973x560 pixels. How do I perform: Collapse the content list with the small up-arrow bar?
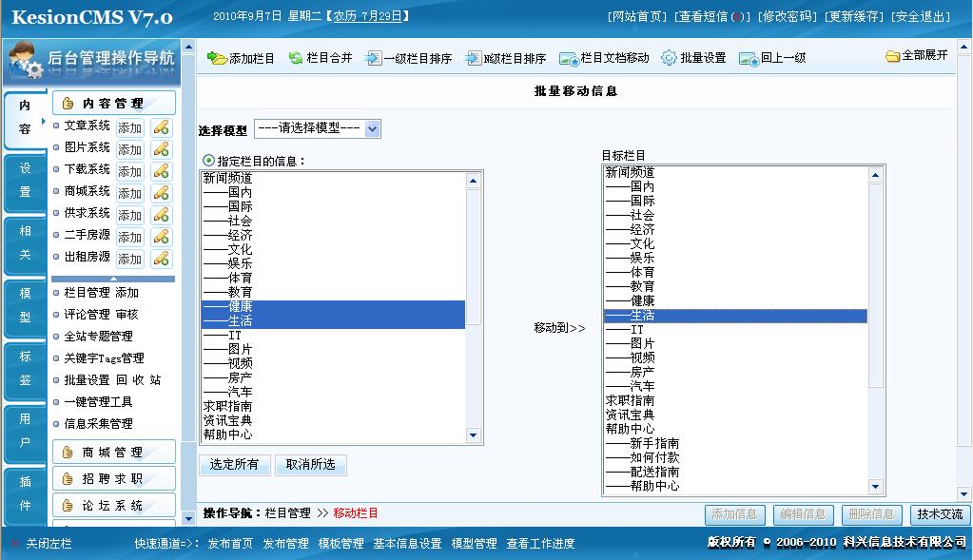coord(113,280)
